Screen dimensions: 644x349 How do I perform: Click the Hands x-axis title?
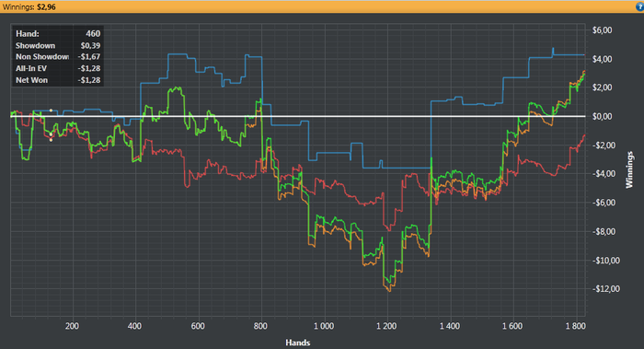pyautogui.click(x=298, y=343)
